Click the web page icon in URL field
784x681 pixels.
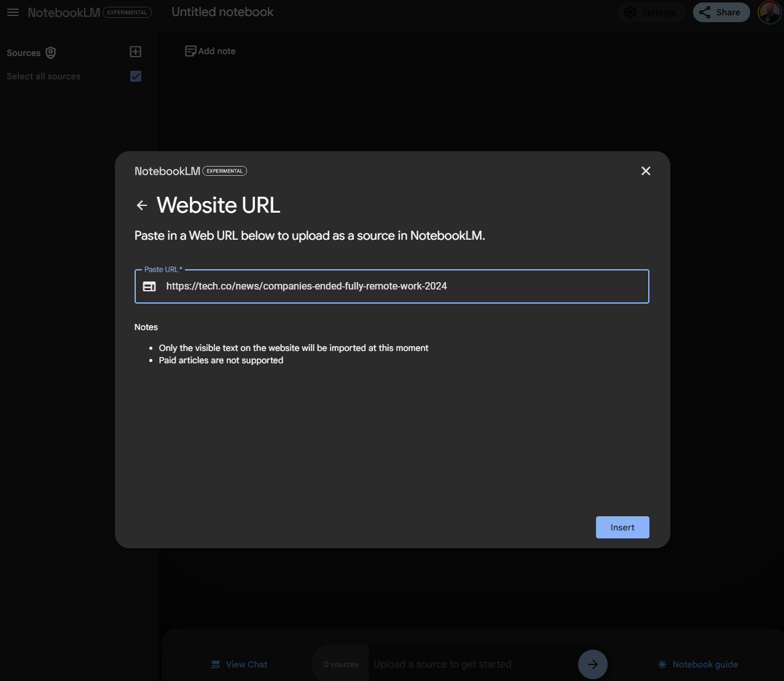pyautogui.click(x=149, y=286)
